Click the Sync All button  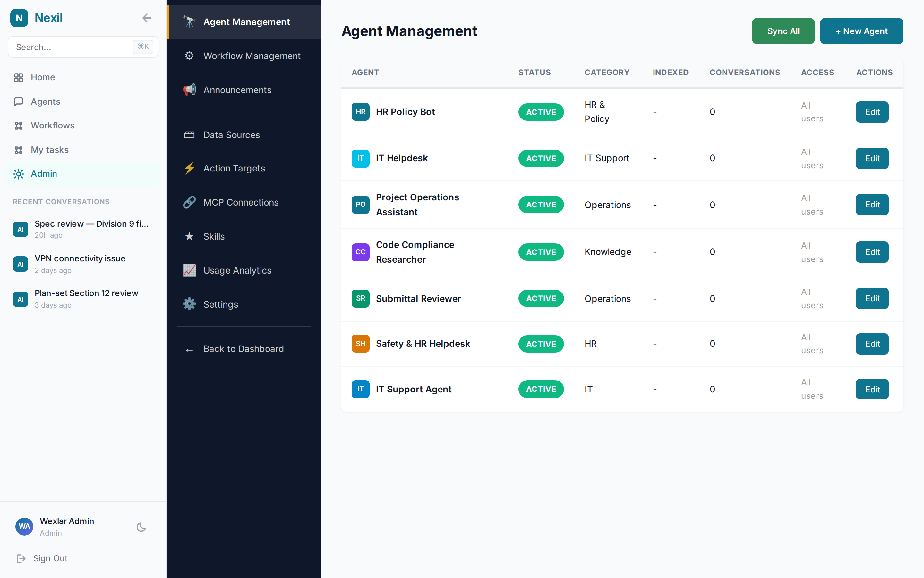pos(783,31)
